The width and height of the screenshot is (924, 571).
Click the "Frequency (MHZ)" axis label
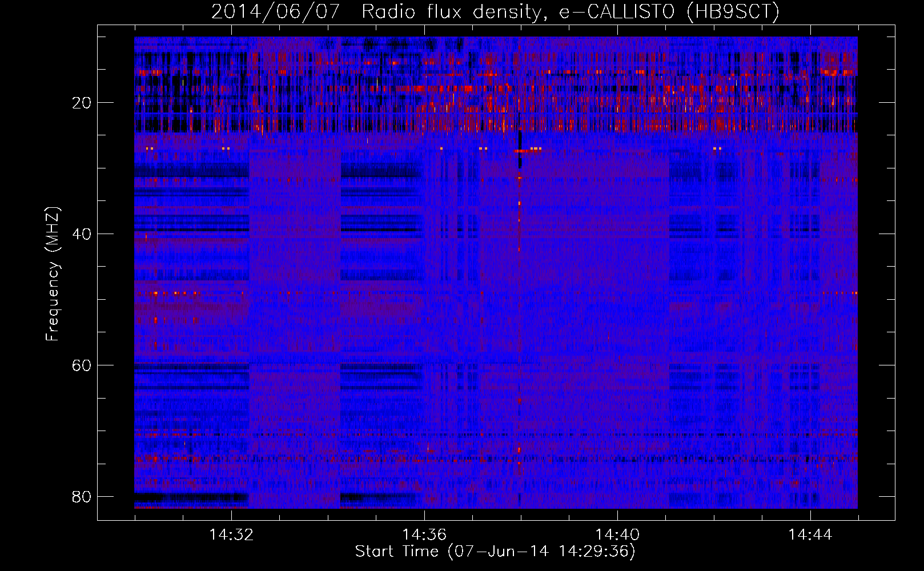(x=53, y=274)
